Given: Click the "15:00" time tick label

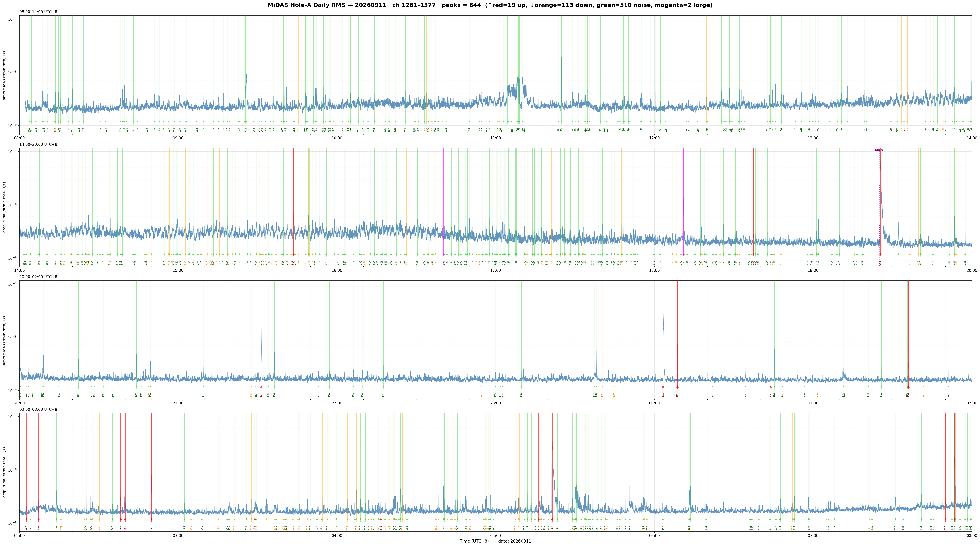Looking at the screenshot, I should point(178,271).
